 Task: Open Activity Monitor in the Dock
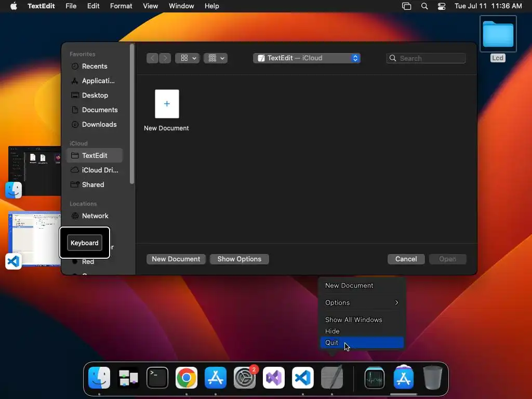(x=374, y=378)
